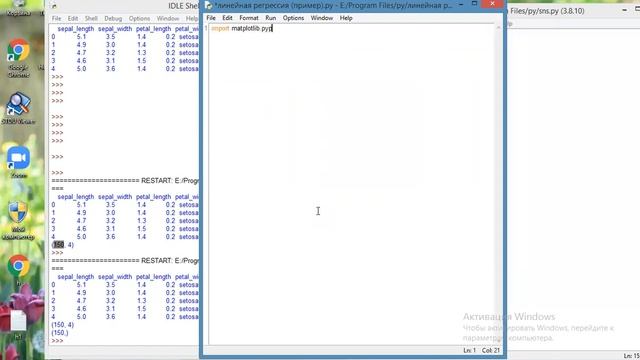
Task: Open the File menu in the editor window
Action: pyautogui.click(x=211, y=18)
